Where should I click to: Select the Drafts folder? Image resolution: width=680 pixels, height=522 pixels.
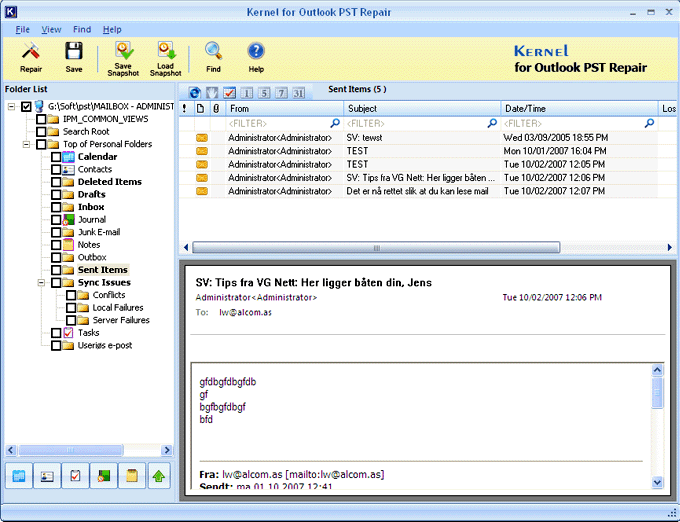coord(92,194)
